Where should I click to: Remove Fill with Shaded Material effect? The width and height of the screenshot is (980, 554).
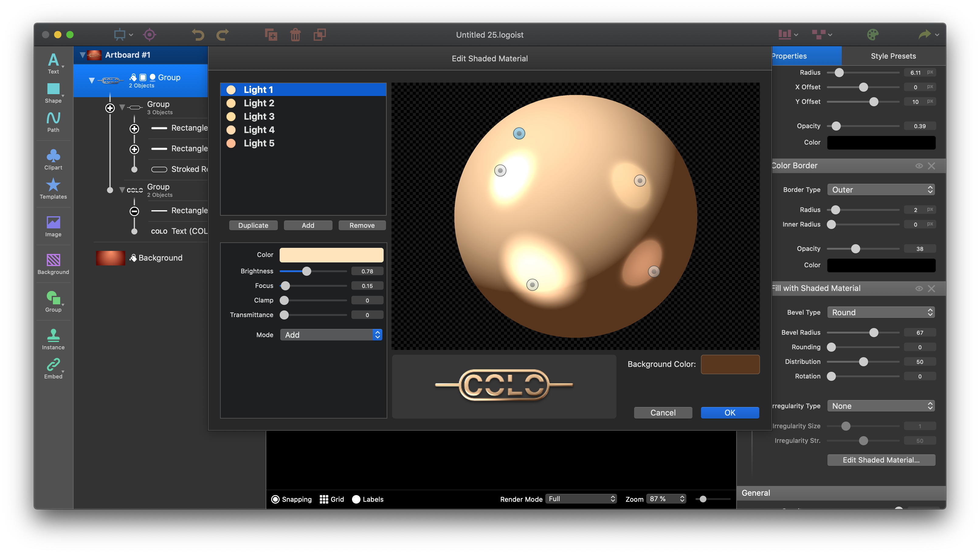932,289
